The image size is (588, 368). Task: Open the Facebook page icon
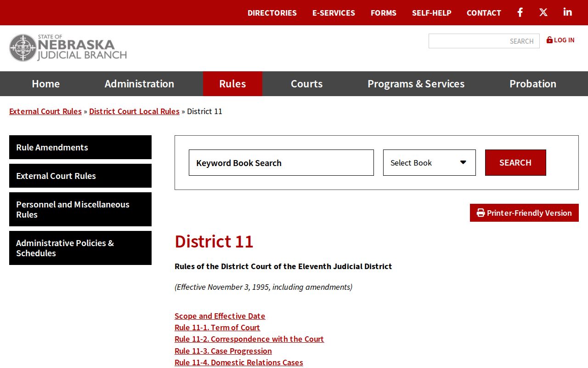(x=520, y=12)
